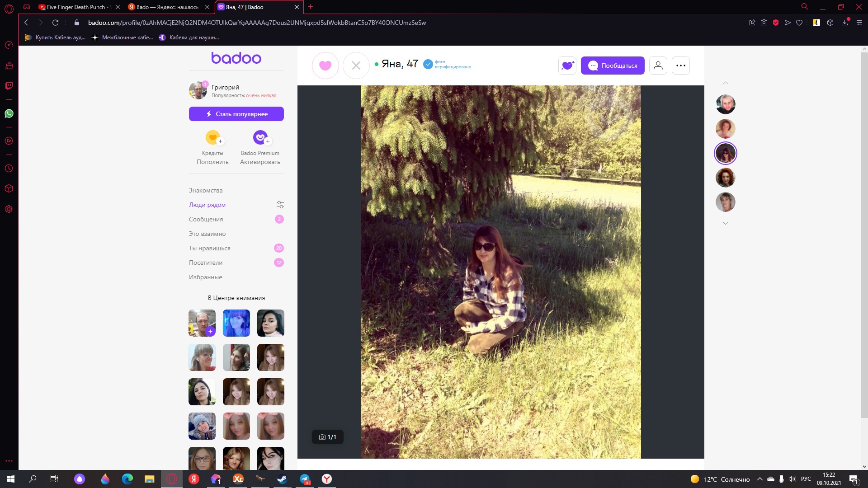Click the X dislike button

point(356,66)
